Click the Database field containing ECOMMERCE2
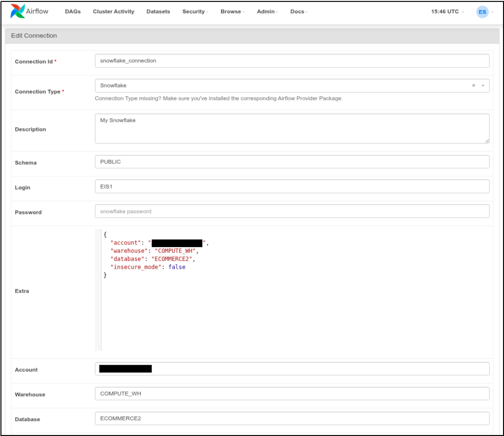This screenshot has height=436, width=504. (x=292, y=418)
